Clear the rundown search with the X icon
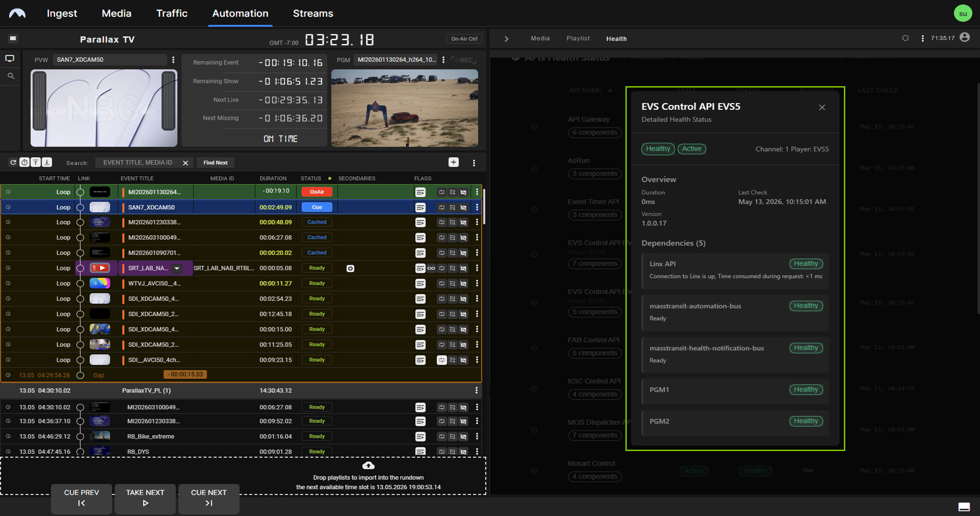980x516 pixels. [x=186, y=163]
